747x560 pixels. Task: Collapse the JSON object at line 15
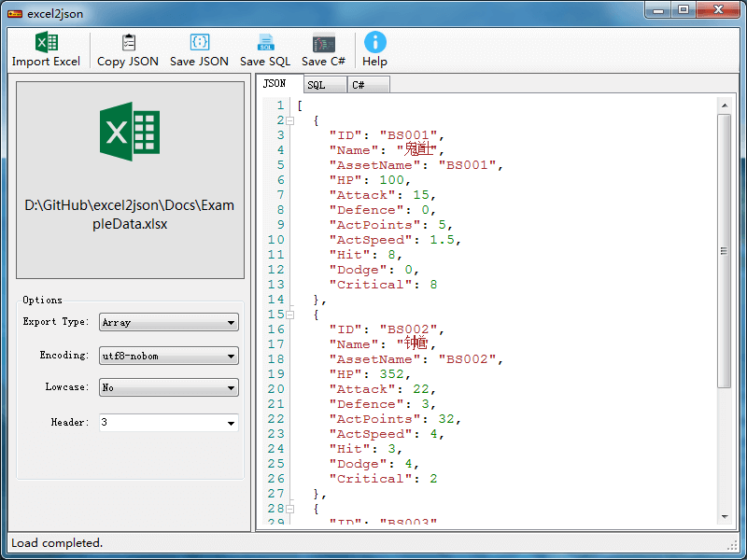(290, 315)
